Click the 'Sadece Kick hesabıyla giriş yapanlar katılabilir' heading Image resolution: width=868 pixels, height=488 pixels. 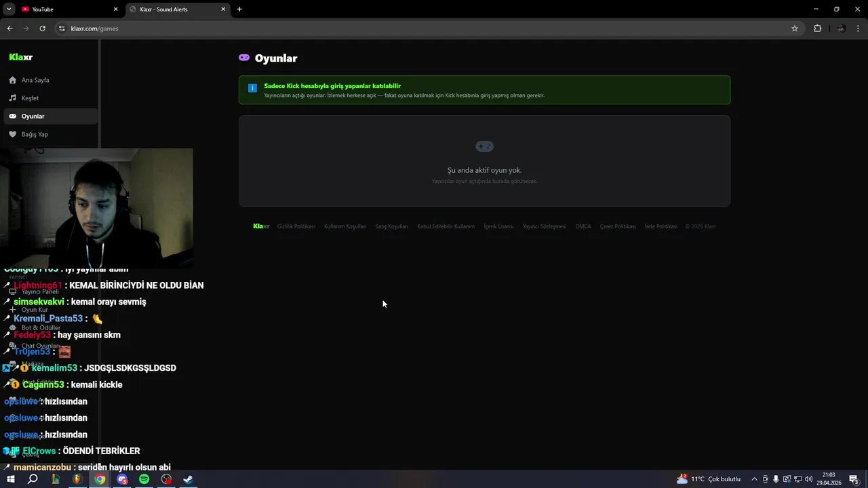point(332,86)
